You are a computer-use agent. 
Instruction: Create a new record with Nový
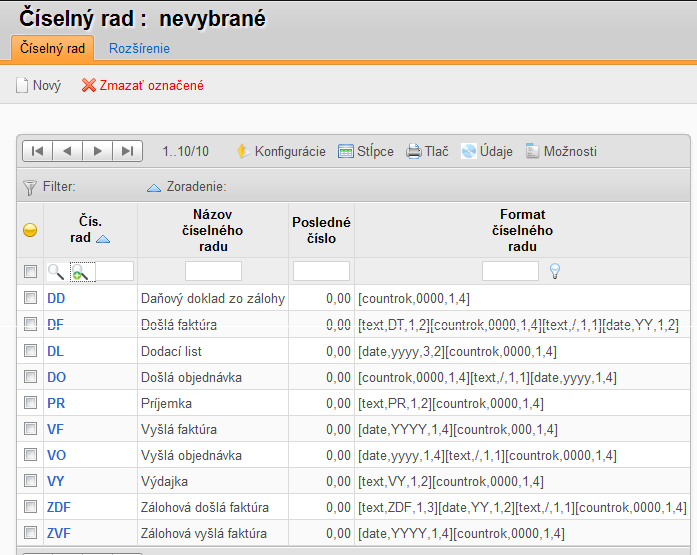point(39,85)
